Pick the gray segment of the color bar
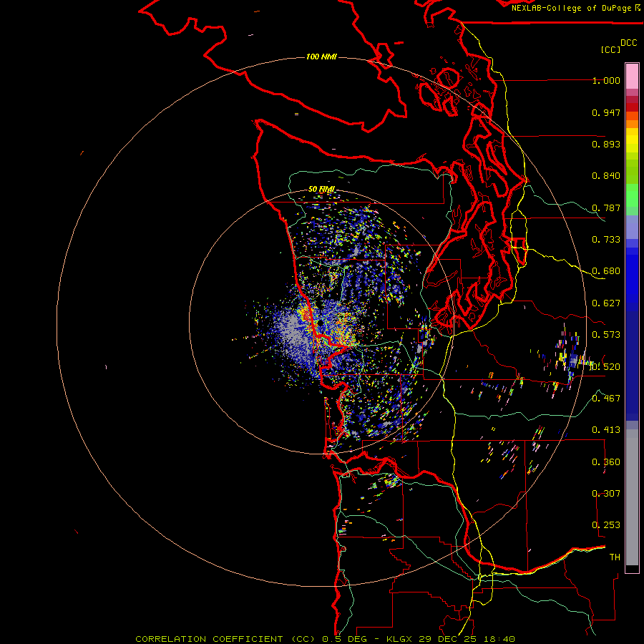 [632, 497]
